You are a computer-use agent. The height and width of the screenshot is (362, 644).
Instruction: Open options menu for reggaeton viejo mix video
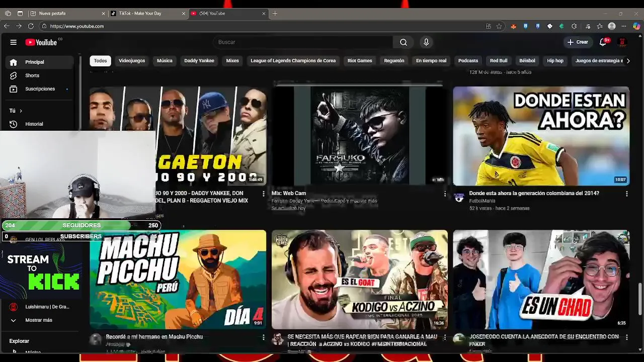(x=263, y=194)
